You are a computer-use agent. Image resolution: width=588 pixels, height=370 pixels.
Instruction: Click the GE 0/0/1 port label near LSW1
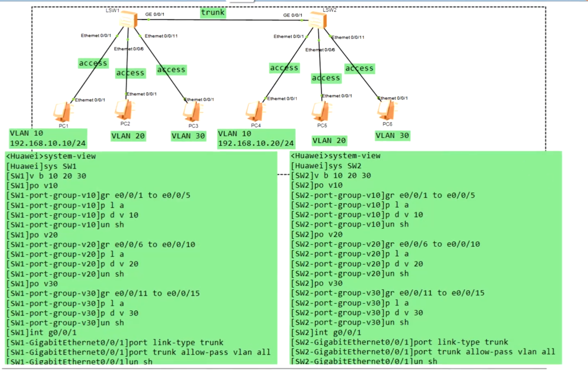[x=155, y=14]
